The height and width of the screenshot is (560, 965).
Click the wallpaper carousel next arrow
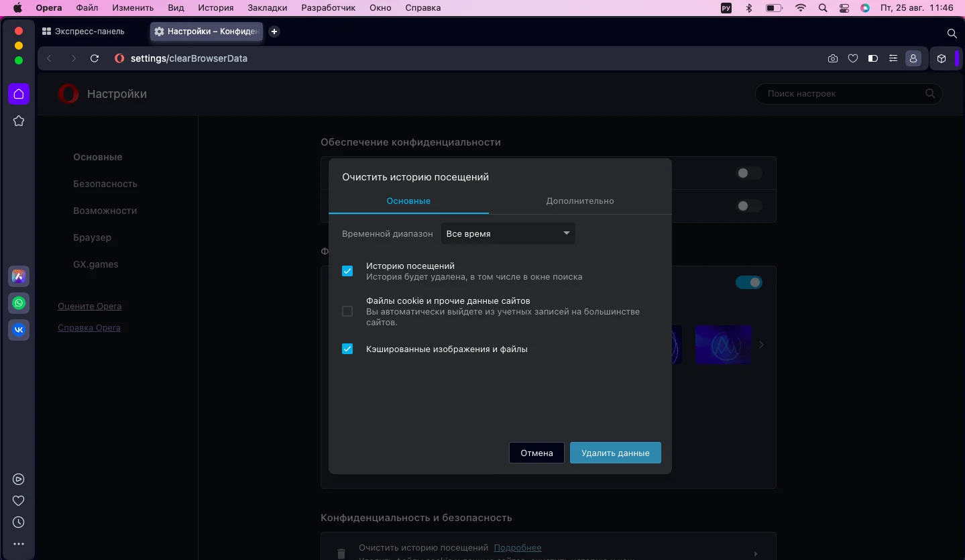click(x=761, y=345)
